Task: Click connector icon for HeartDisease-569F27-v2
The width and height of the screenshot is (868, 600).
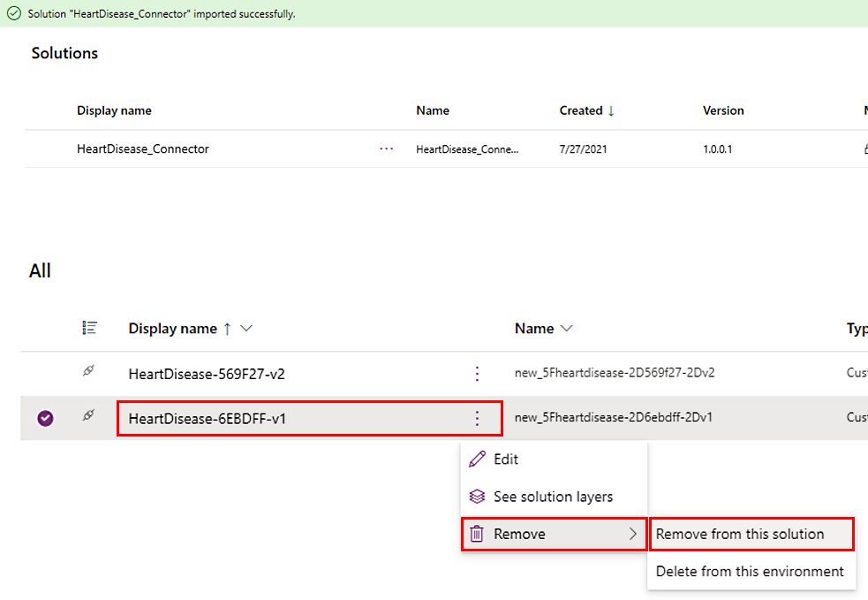Action: click(x=88, y=370)
